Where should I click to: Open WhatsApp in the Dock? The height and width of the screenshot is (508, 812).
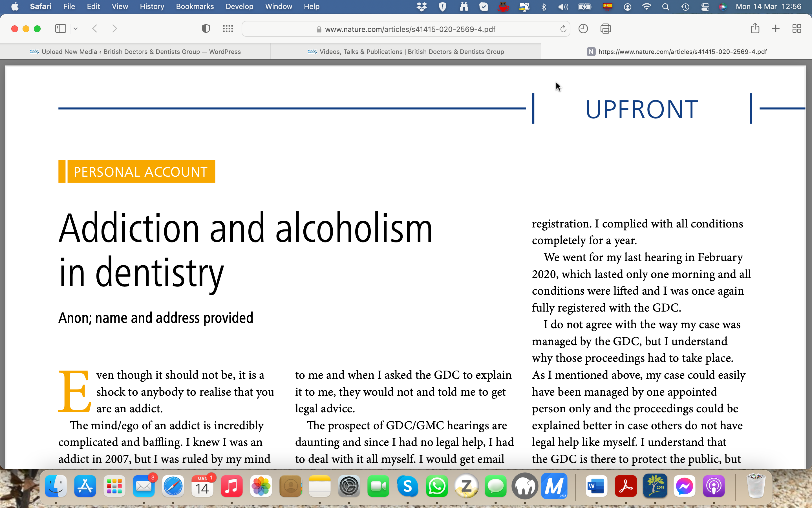click(437, 486)
